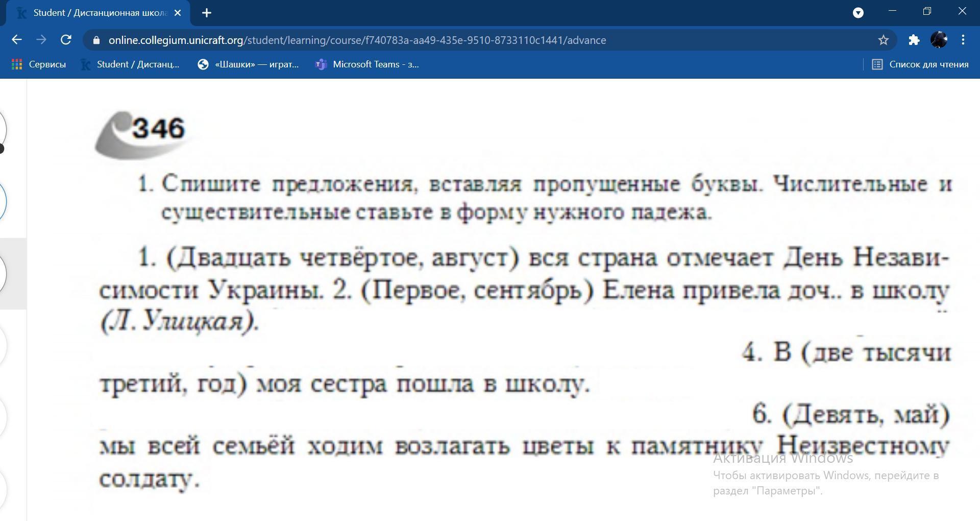Image resolution: width=980 pixels, height=521 pixels.
Task: Click the browser forward arrow
Action: [x=41, y=40]
